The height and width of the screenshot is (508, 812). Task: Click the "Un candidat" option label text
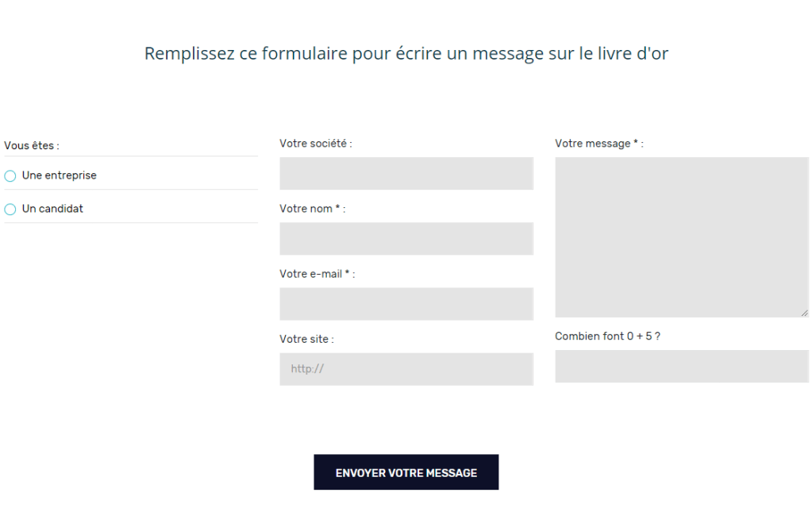52,209
